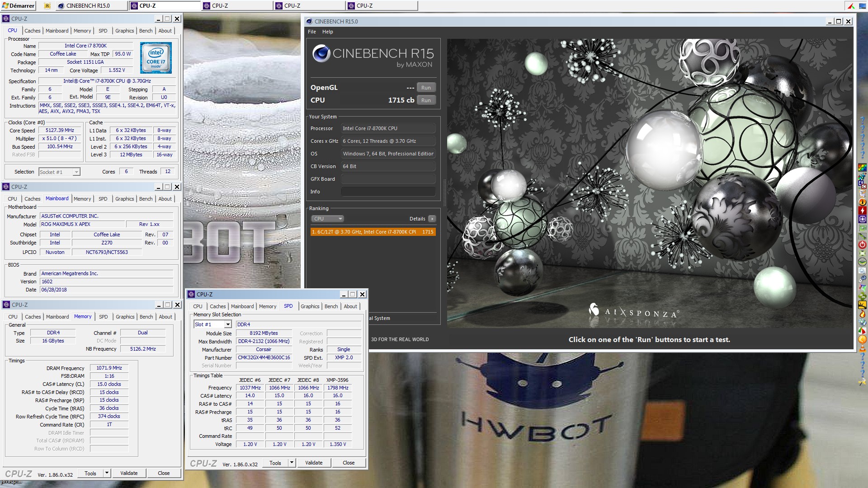Click the rendered spheres image in Cinebench
The height and width of the screenshot is (488, 868).
[x=649, y=183]
